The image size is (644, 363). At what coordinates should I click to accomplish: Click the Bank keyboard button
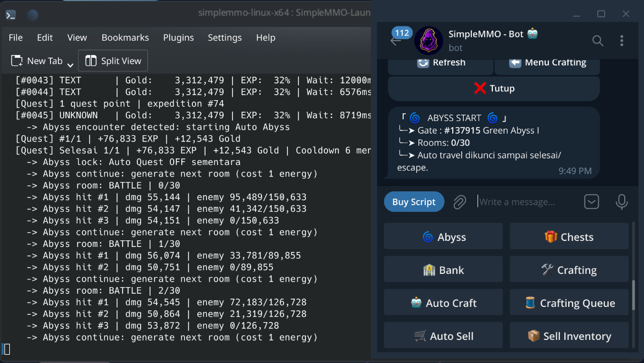(x=443, y=269)
